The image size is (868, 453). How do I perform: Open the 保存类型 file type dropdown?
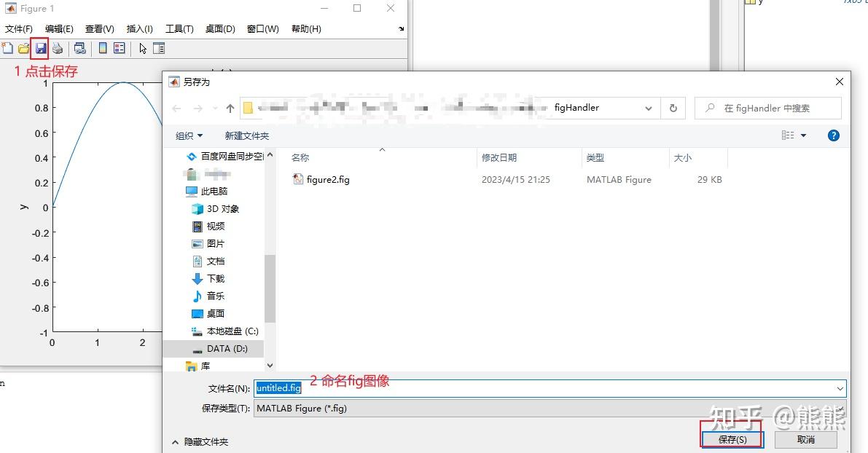click(x=838, y=408)
